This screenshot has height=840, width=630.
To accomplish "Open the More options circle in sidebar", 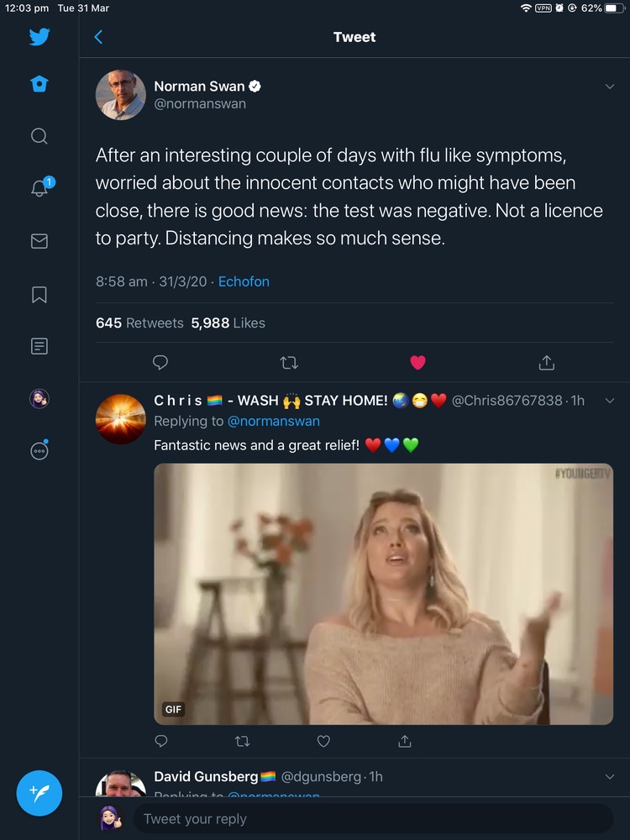I will 39,450.
